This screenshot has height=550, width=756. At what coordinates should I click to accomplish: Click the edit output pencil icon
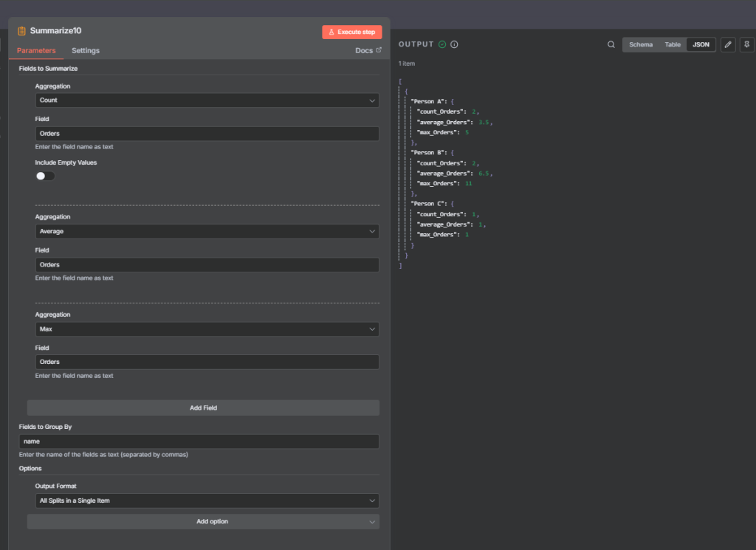click(728, 44)
